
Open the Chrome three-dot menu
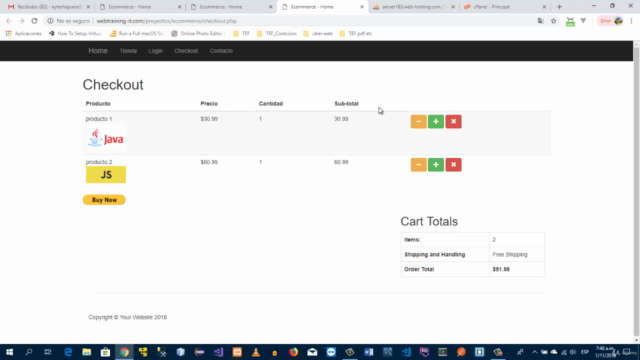click(x=631, y=21)
